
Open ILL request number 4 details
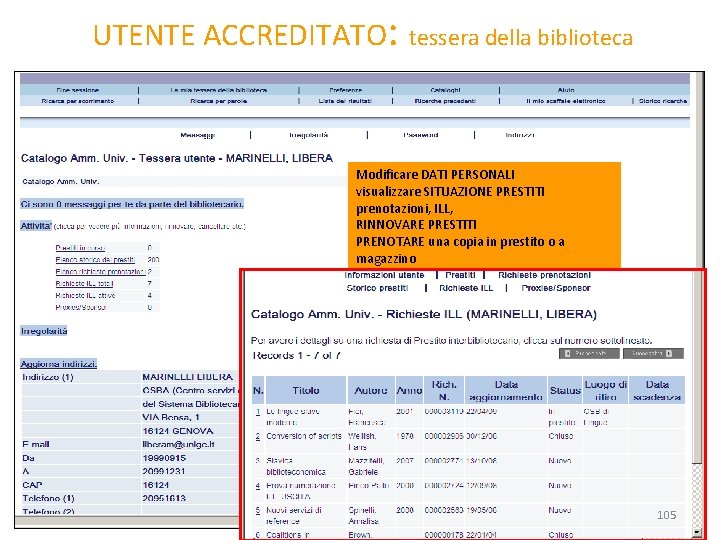click(x=258, y=486)
